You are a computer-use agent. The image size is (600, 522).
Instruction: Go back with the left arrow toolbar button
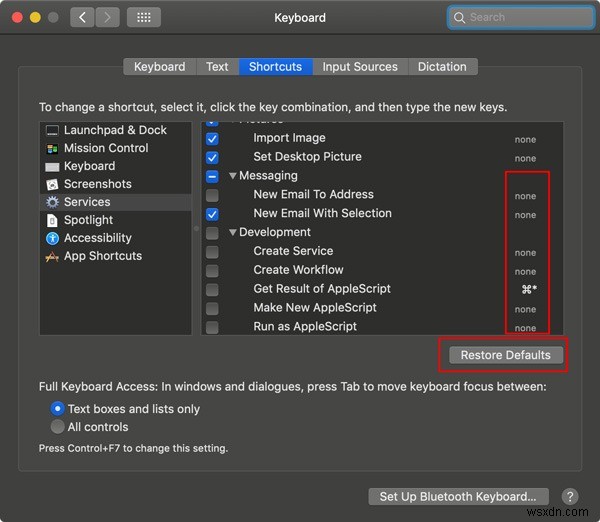(82, 17)
